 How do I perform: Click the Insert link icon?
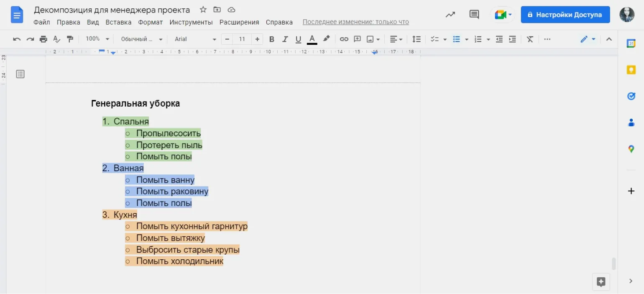tap(344, 39)
